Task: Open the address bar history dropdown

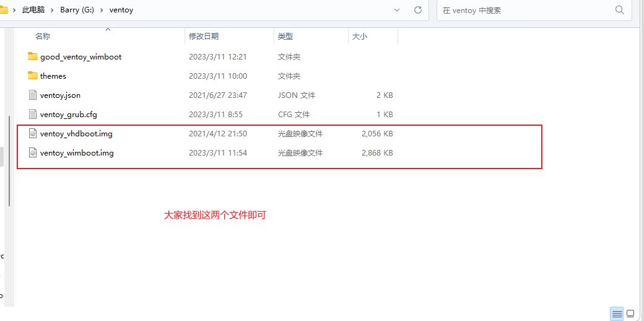Action: 397,10
